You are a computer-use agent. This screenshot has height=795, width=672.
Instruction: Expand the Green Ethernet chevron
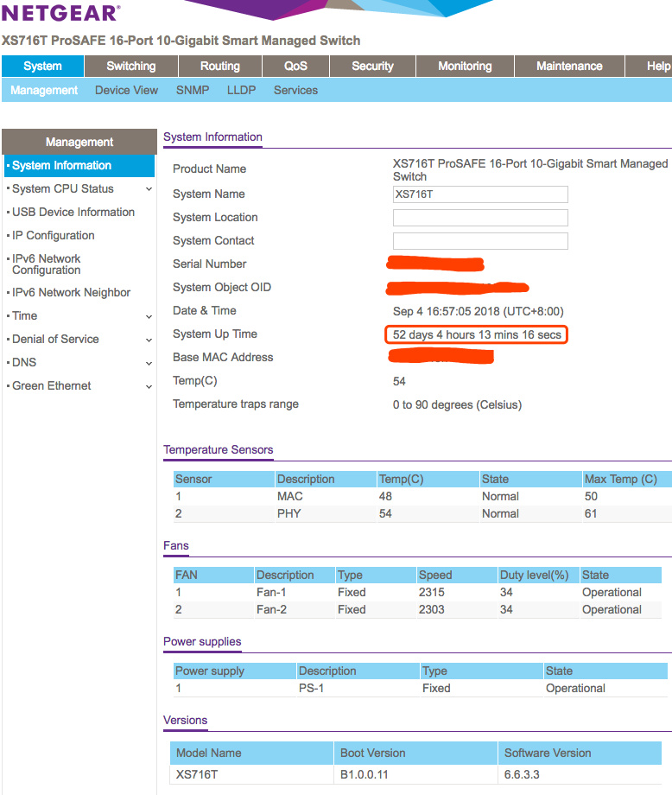(149, 386)
